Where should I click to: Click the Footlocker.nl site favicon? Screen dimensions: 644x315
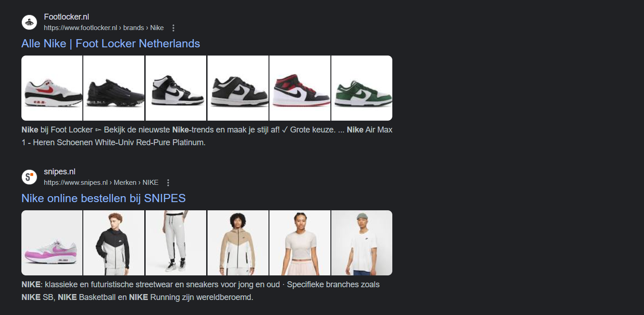[x=29, y=22]
